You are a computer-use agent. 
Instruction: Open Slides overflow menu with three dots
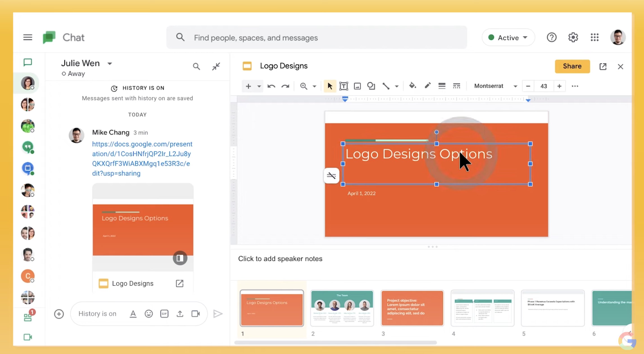[575, 86]
